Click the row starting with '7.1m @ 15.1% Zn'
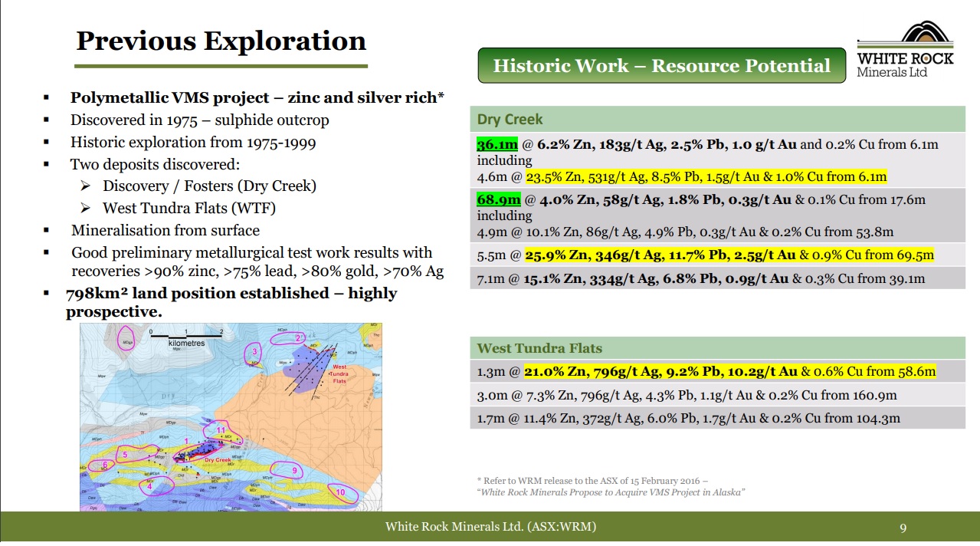The height and width of the screenshot is (546, 980). coord(717,278)
